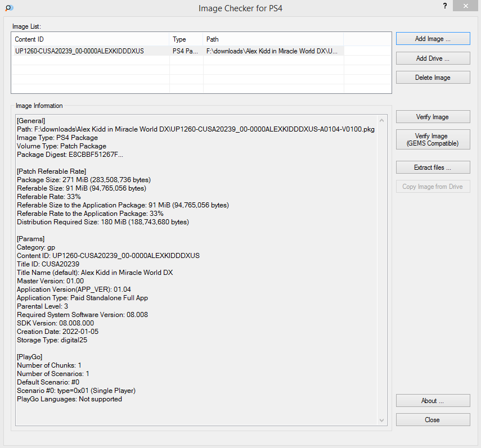Image resolution: width=481 pixels, height=448 pixels.
Task: Open the Add Drive dialog
Action: (433, 58)
